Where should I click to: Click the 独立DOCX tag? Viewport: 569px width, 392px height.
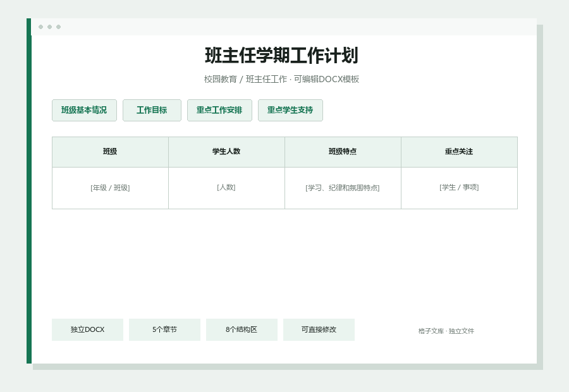[87, 329]
